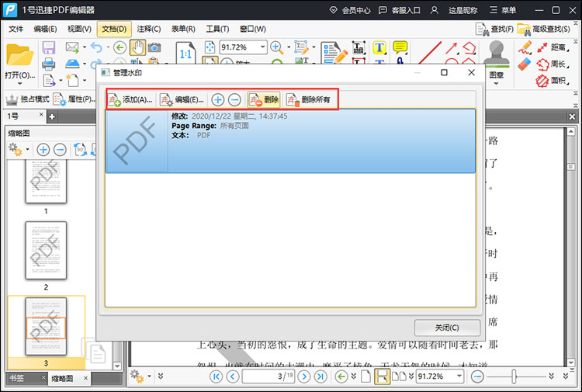Click the stamp 图章 tool
This screenshot has height=392, width=582.
(x=497, y=60)
